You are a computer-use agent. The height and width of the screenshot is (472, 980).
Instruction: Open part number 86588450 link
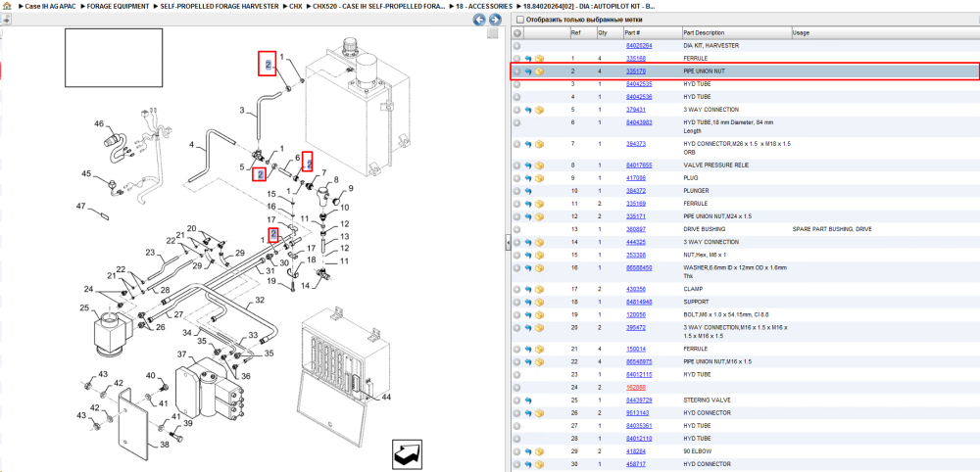[639, 267]
